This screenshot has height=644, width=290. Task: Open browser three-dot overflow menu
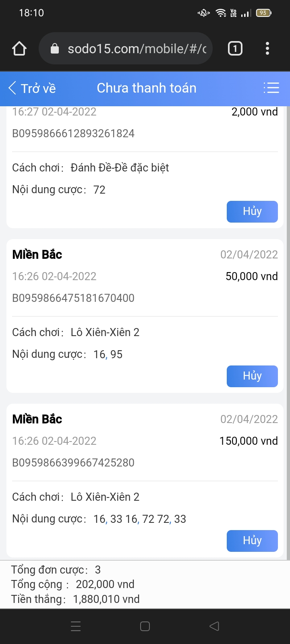(x=267, y=49)
